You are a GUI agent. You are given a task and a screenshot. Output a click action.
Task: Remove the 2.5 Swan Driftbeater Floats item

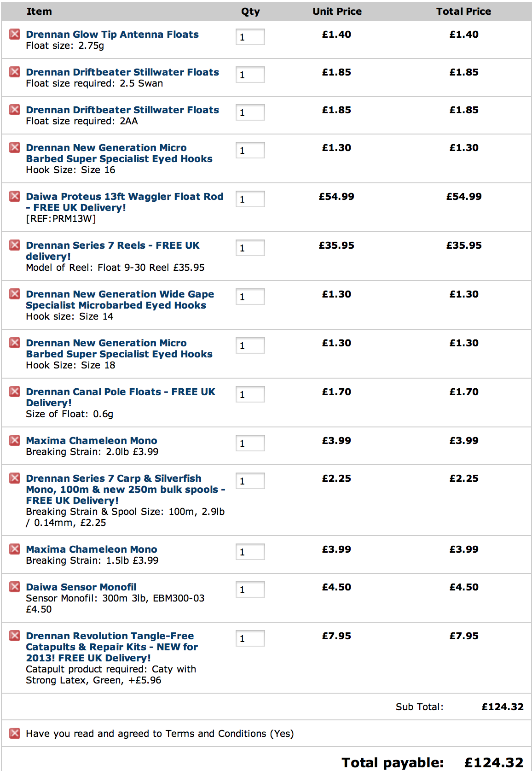[x=15, y=71]
